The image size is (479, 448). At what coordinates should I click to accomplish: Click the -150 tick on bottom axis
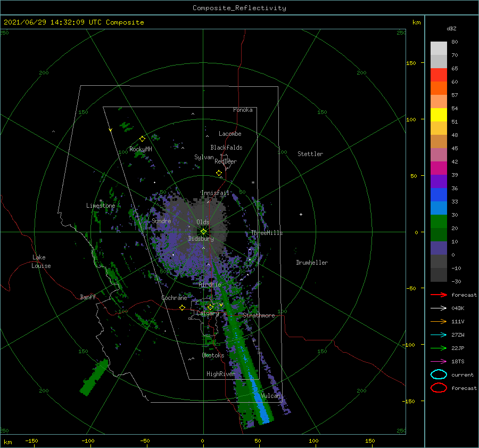point(31,441)
